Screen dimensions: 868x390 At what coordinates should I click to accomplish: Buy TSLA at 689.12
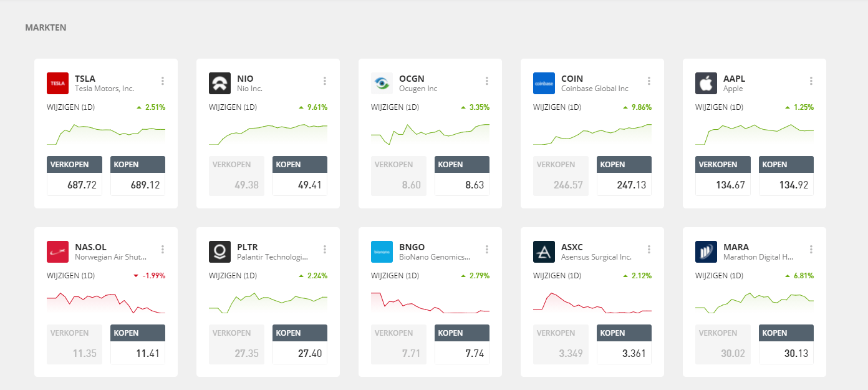(138, 176)
